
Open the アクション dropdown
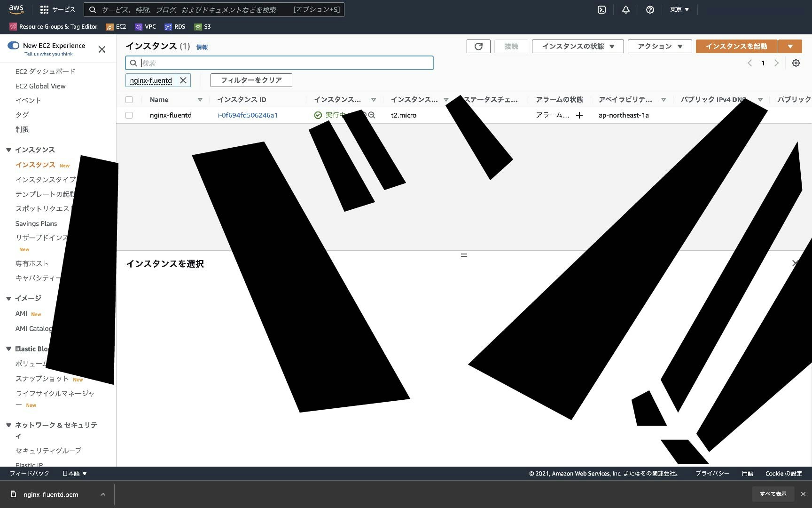[660, 46]
